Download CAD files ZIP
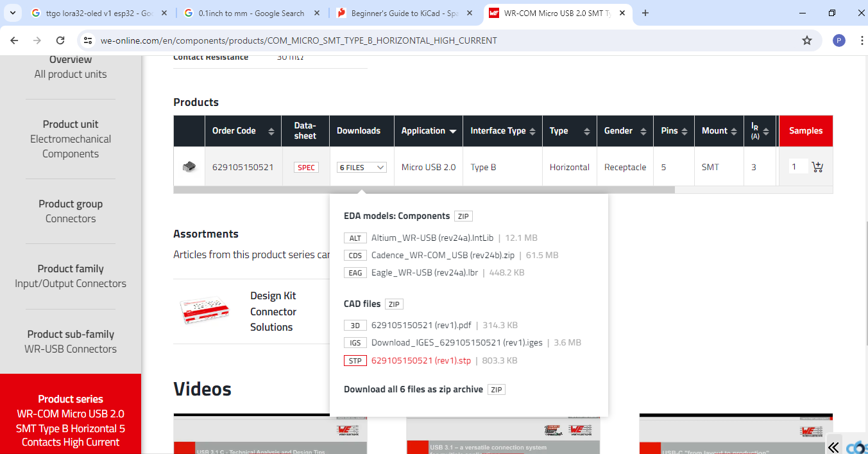The image size is (868, 454). point(394,304)
